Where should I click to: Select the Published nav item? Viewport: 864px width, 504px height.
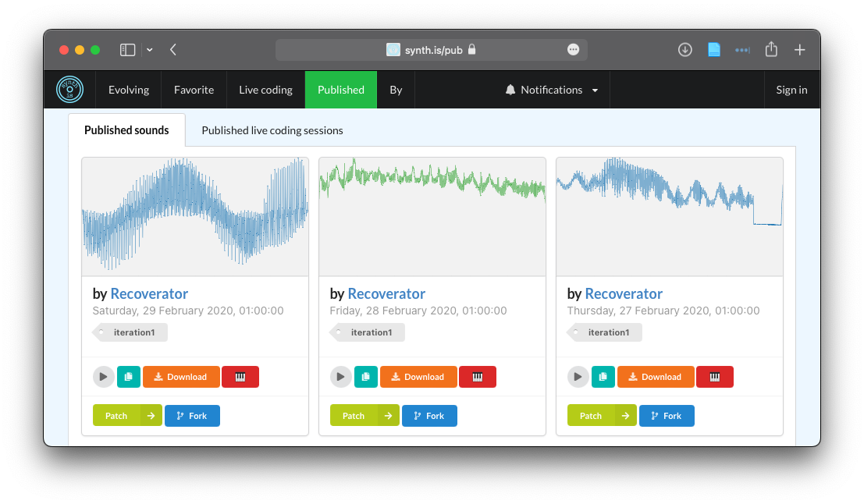341,90
